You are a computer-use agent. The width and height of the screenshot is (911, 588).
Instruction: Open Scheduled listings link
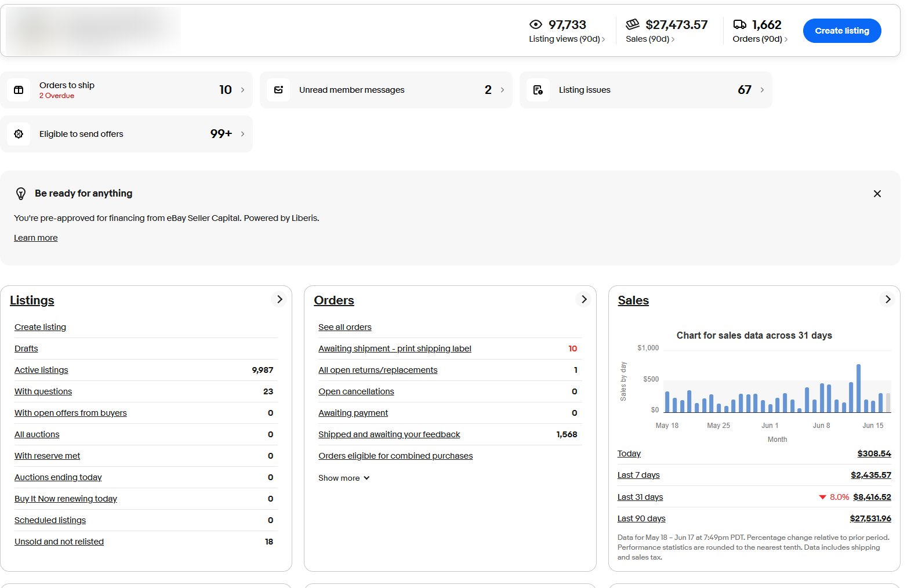tap(50, 520)
